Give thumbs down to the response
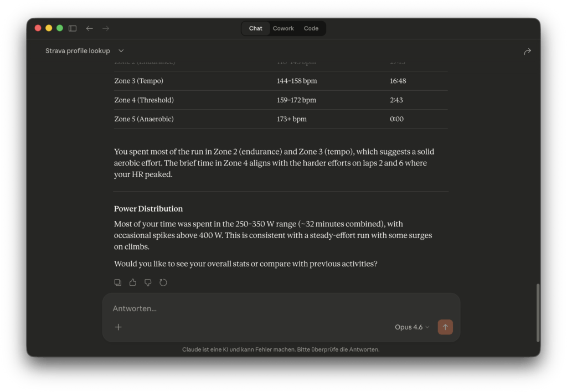This screenshot has width=567, height=392. point(148,282)
